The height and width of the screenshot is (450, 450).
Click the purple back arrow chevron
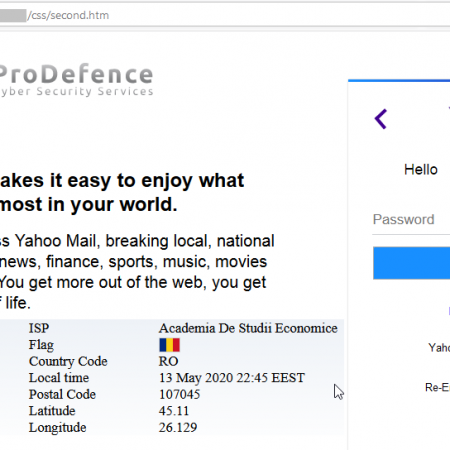pos(381,119)
